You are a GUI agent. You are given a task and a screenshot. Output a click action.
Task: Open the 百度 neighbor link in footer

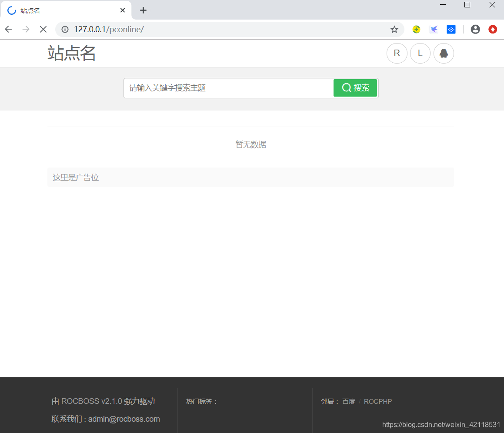click(349, 401)
